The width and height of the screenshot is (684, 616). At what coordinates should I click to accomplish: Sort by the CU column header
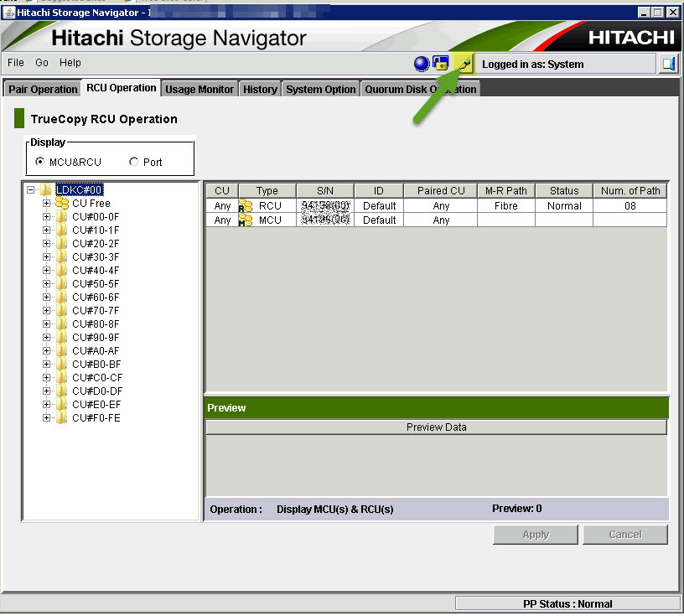click(x=222, y=190)
